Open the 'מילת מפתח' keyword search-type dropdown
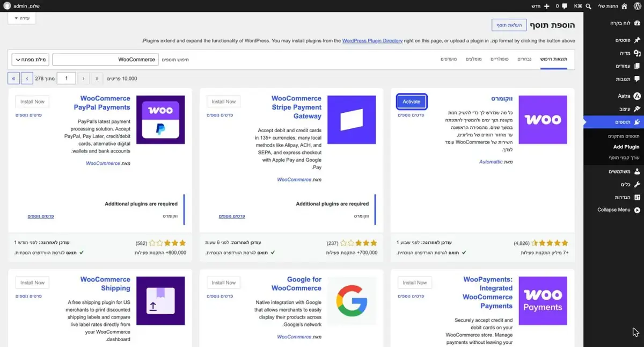This screenshot has width=644, height=347. (30, 60)
